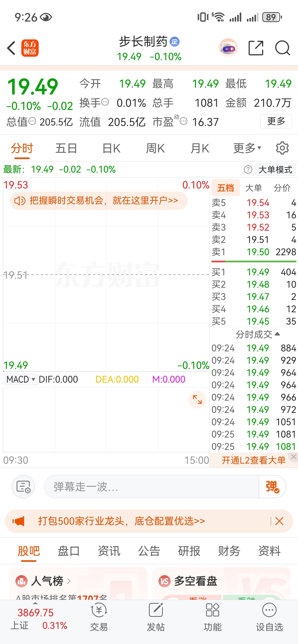Go back using the left arrow

tap(11, 48)
